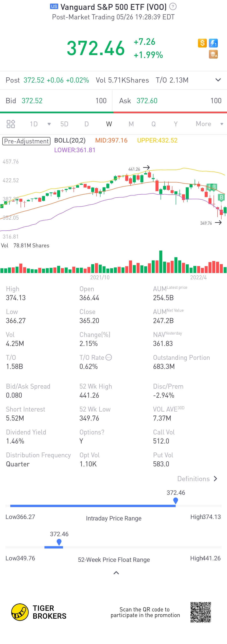Tap the Open 366.44 value

pos(89,298)
